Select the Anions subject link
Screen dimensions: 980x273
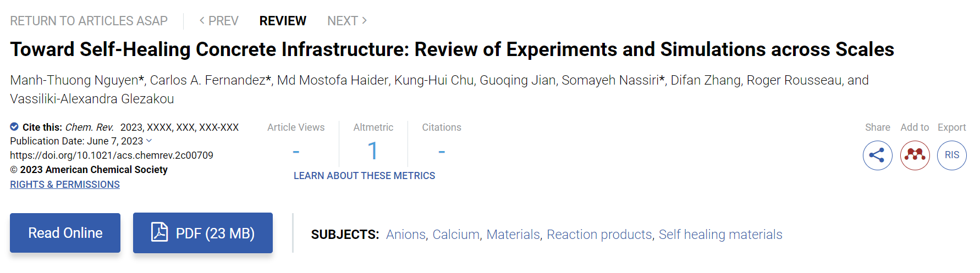(405, 235)
